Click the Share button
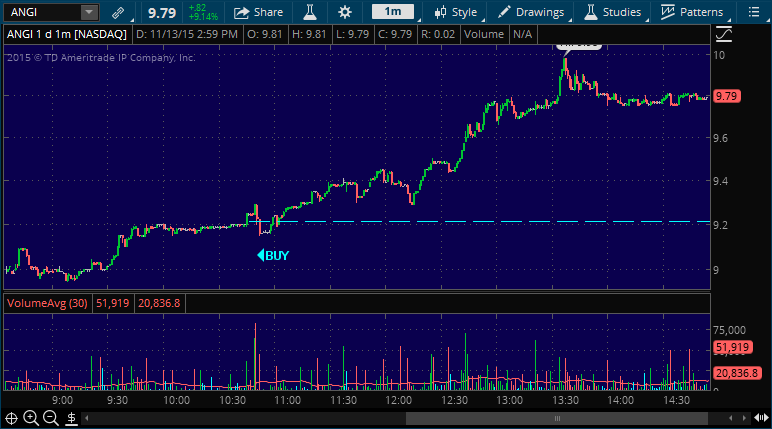 pos(258,12)
